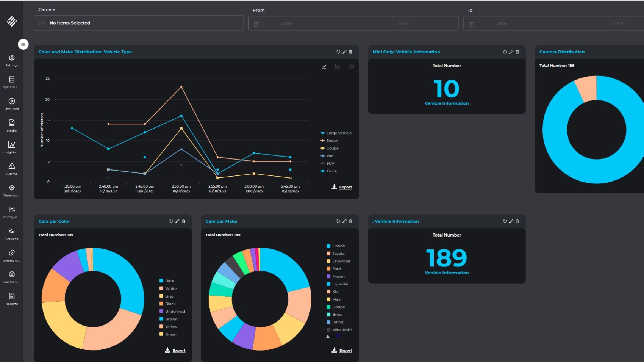Delete the Cars per Color widget
The height and width of the screenshot is (362, 644).
coord(183,221)
